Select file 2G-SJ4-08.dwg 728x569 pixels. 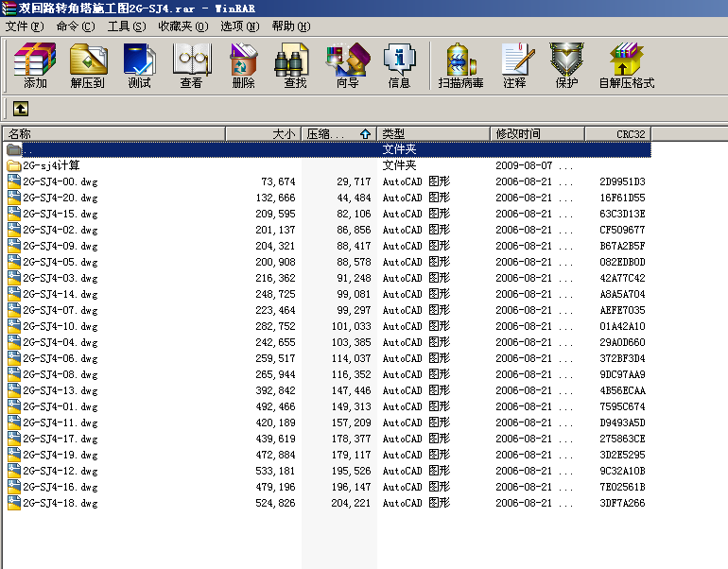click(328, 374)
